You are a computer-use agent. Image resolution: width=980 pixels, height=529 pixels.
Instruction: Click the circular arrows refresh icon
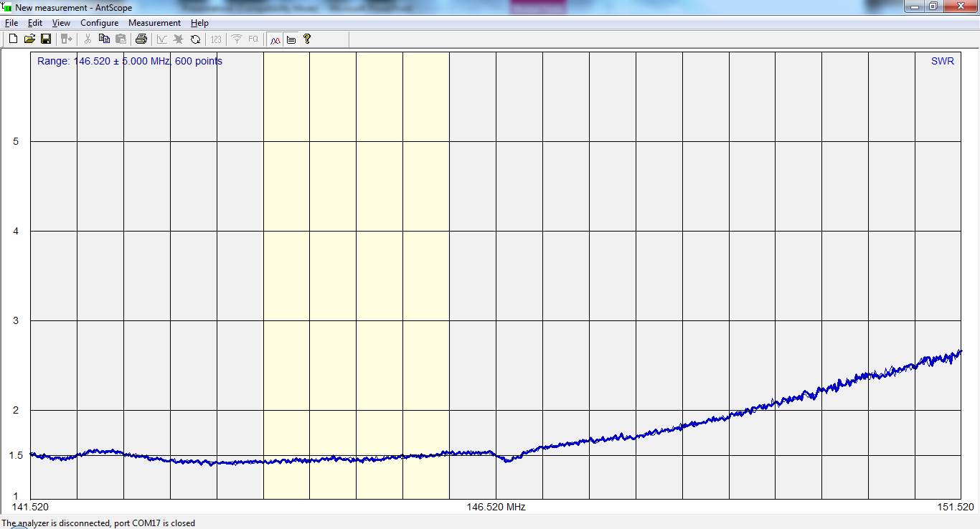(x=195, y=39)
